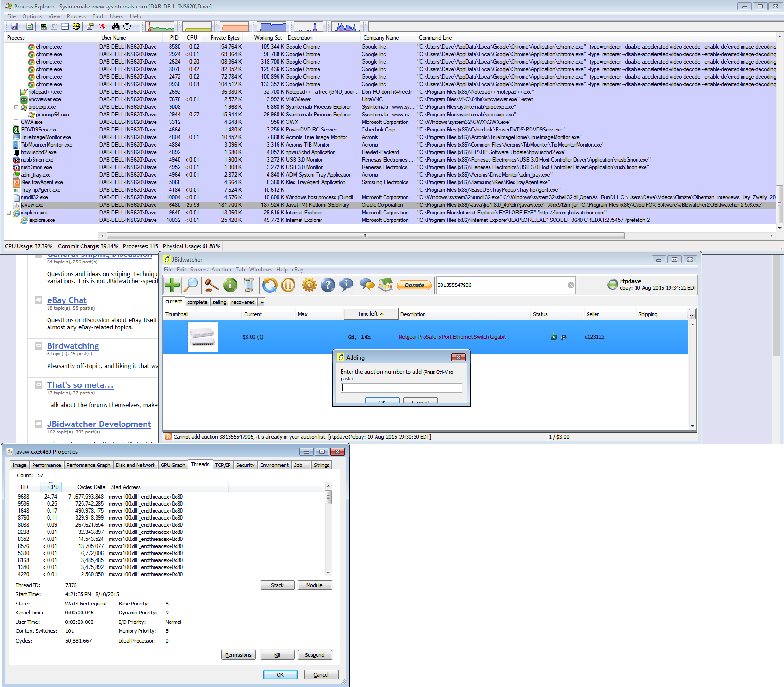The image size is (784, 687).
Task: Open the System Information icon in Process Explorer
Action: [x=44, y=26]
